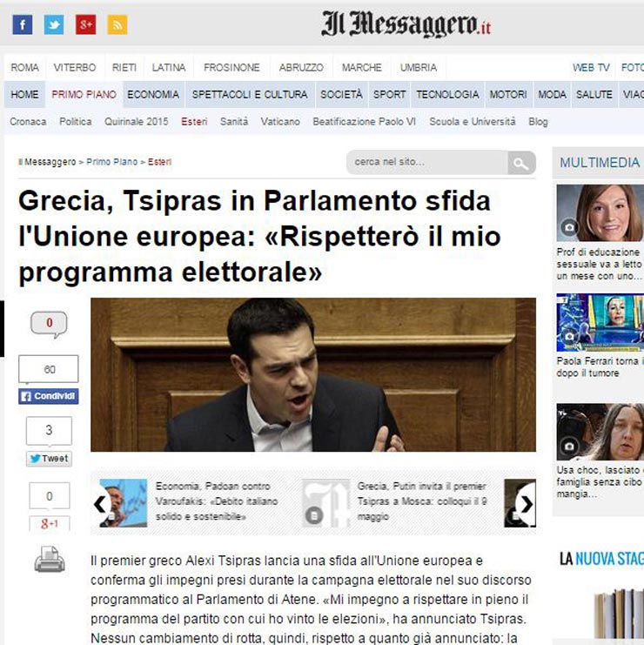Screen dimensions: 644x645
Task: Open the comment count bubble
Action: click(49, 324)
